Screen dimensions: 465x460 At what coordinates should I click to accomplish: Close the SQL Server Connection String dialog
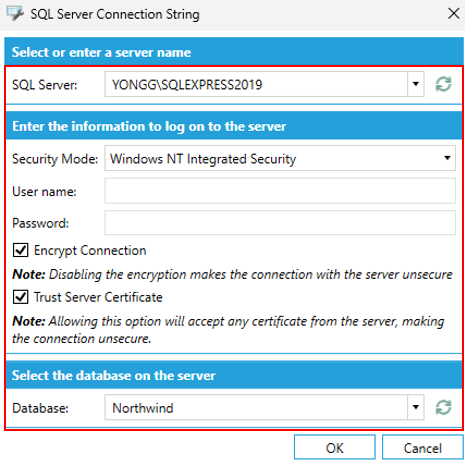coord(454,14)
